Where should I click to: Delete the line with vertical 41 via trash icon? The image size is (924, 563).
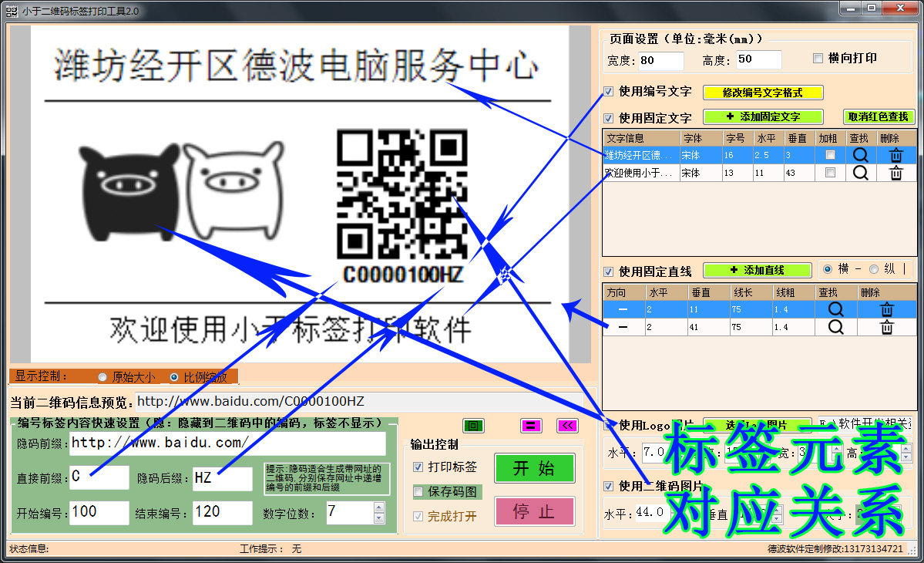886,326
